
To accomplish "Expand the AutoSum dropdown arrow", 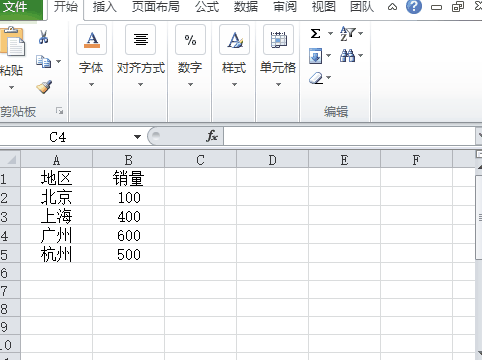I will 330,33.
